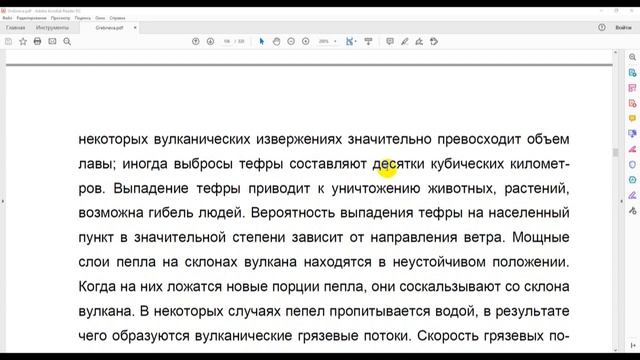This screenshot has width=640, height=360.
Task: Click the scrollbar down arrow
Action: 616,350
